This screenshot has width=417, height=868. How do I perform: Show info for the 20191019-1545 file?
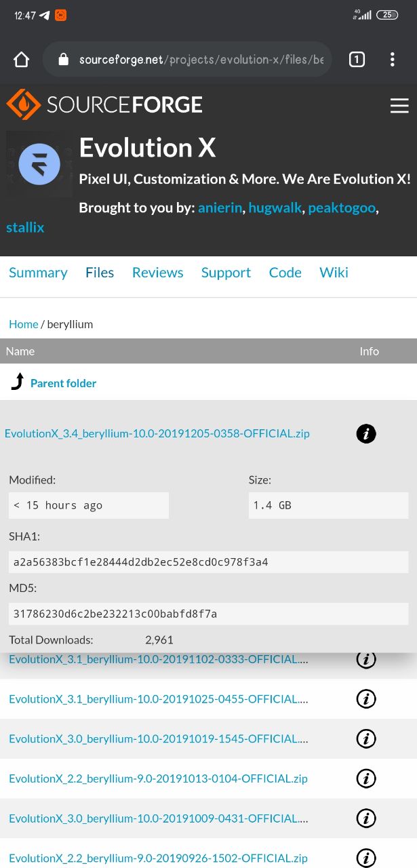click(x=366, y=738)
